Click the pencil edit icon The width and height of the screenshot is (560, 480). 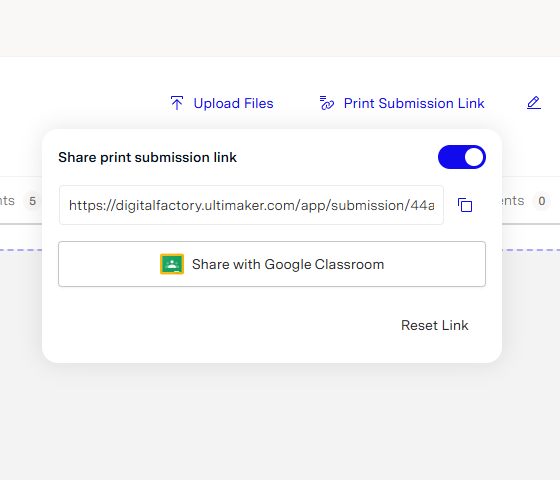pyautogui.click(x=534, y=103)
